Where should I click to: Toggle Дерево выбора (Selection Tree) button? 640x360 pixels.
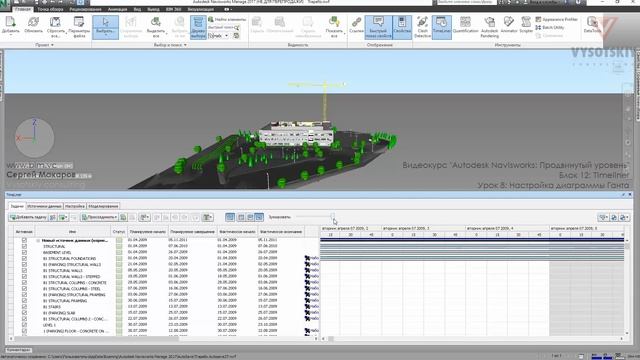(x=198, y=27)
